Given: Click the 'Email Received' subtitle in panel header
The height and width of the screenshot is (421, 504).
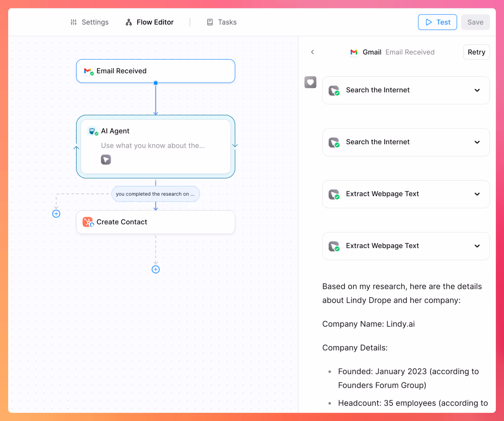Looking at the screenshot, I should (x=410, y=52).
